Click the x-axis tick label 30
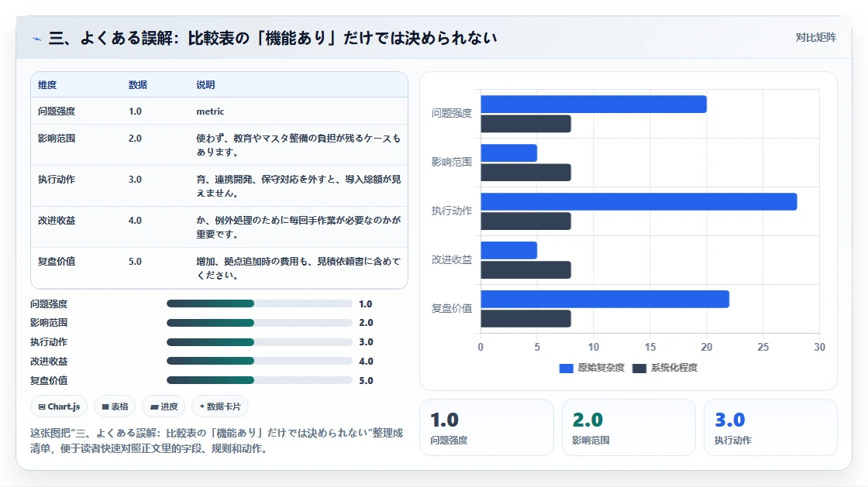 click(x=819, y=347)
